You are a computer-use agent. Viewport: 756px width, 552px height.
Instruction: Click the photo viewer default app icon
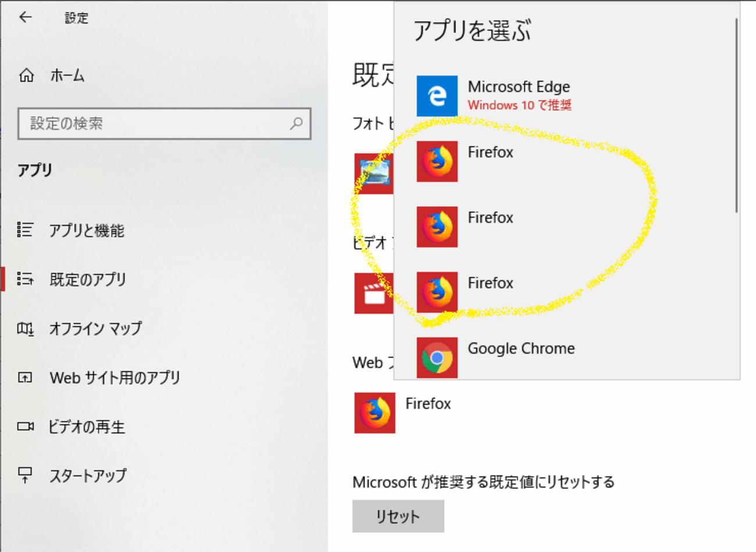(x=374, y=173)
